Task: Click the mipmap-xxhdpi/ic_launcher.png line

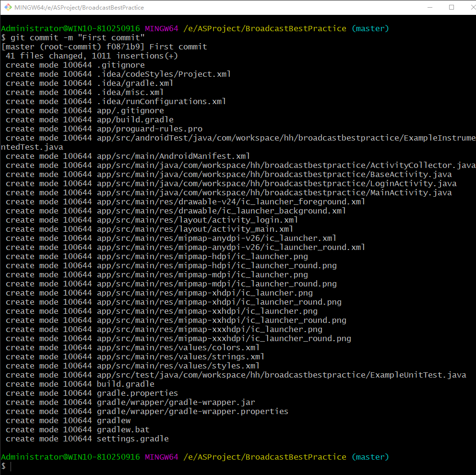Action: click(x=162, y=311)
